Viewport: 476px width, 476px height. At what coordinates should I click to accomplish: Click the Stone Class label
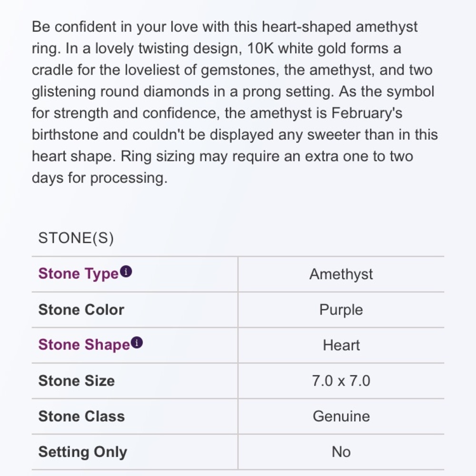click(x=81, y=416)
